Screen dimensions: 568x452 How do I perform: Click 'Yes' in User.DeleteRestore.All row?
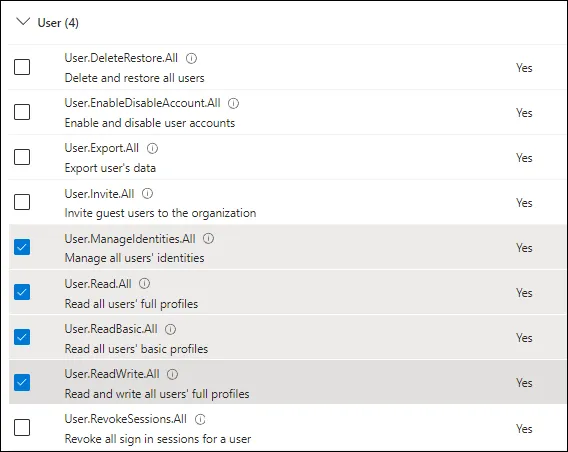click(524, 68)
